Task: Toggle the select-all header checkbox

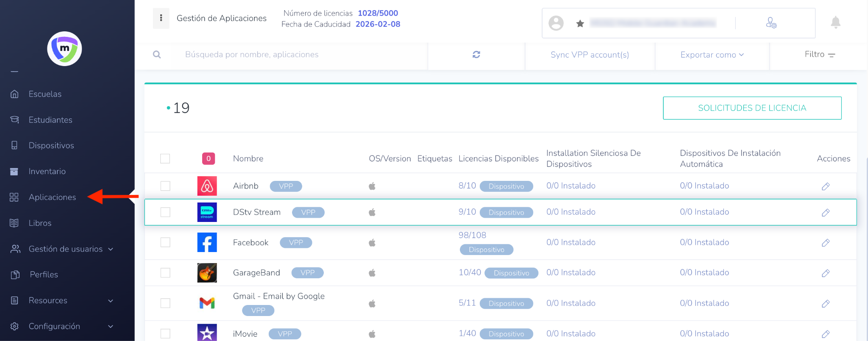Action: click(165, 158)
